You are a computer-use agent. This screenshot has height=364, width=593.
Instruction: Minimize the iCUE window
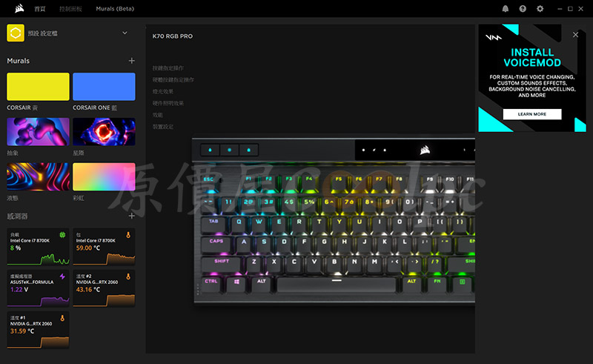[560, 9]
